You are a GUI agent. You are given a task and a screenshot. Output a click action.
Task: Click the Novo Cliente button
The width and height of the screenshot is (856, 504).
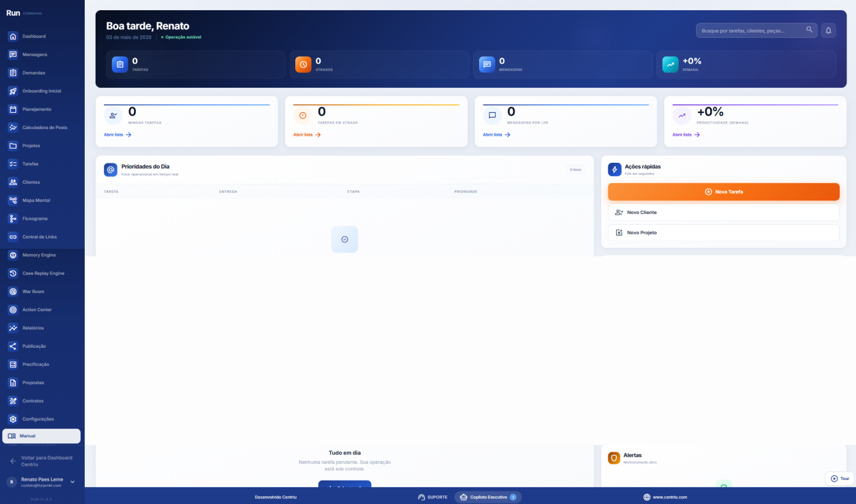coord(724,213)
